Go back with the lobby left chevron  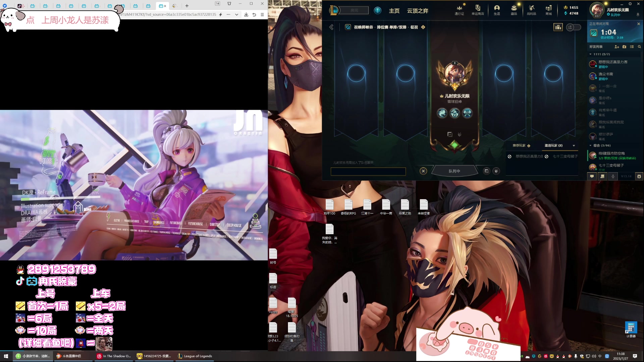click(x=331, y=27)
